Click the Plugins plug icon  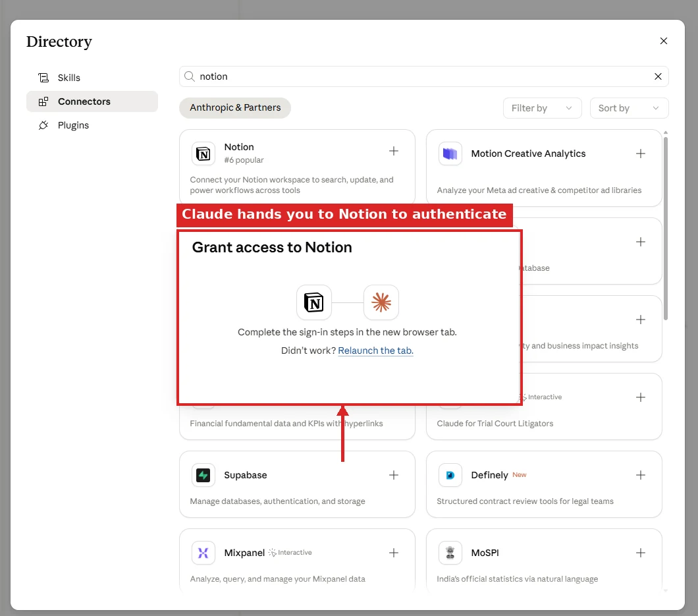43,125
